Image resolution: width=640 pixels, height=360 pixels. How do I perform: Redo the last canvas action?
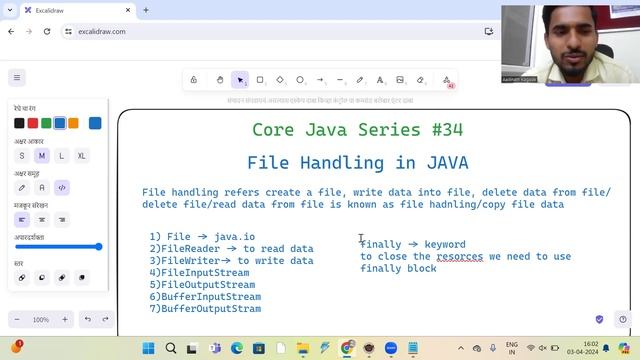pyautogui.click(x=105, y=319)
